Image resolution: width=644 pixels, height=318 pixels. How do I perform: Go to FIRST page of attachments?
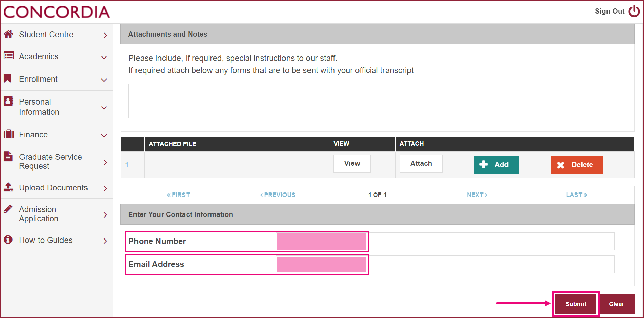click(178, 195)
